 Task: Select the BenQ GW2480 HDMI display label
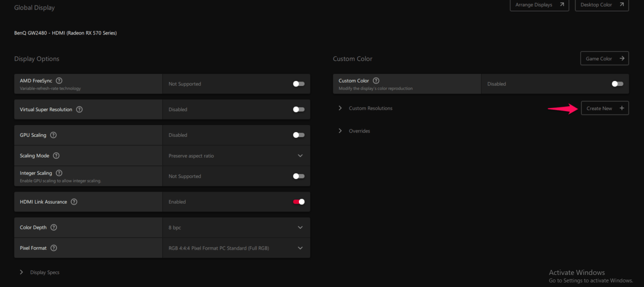65,33
